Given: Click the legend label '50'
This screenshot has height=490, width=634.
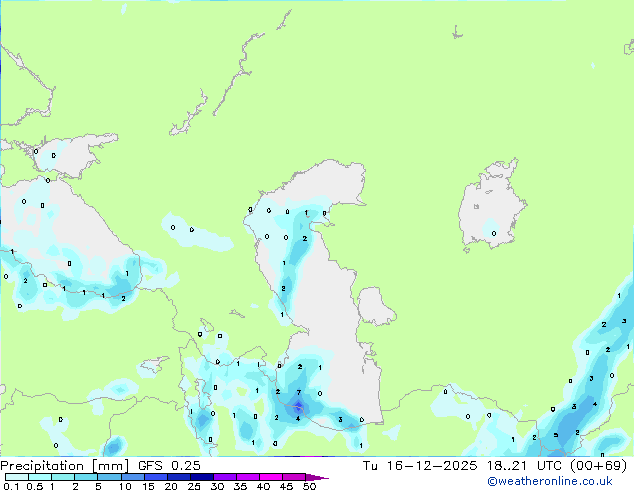Looking at the screenshot, I should 309,486.
